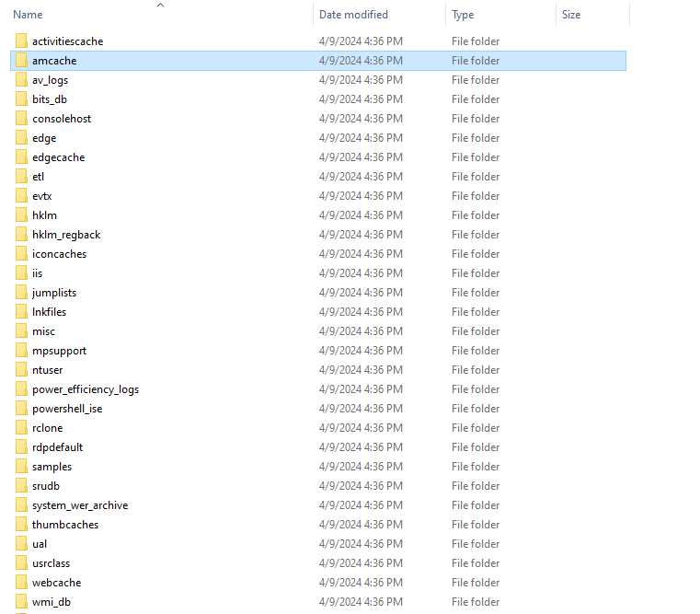The width and height of the screenshot is (700, 614).
Task: Select the wmi_db folder name
Action: click(x=52, y=601)
